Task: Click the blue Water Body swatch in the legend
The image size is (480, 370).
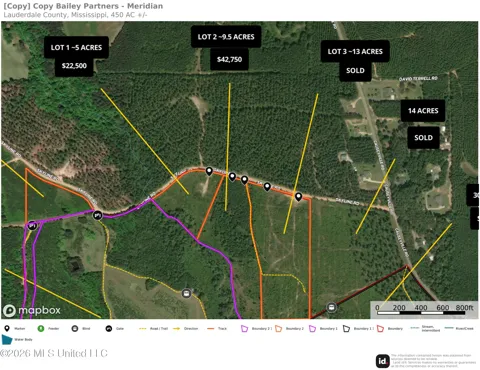Action: coord(7,339)
